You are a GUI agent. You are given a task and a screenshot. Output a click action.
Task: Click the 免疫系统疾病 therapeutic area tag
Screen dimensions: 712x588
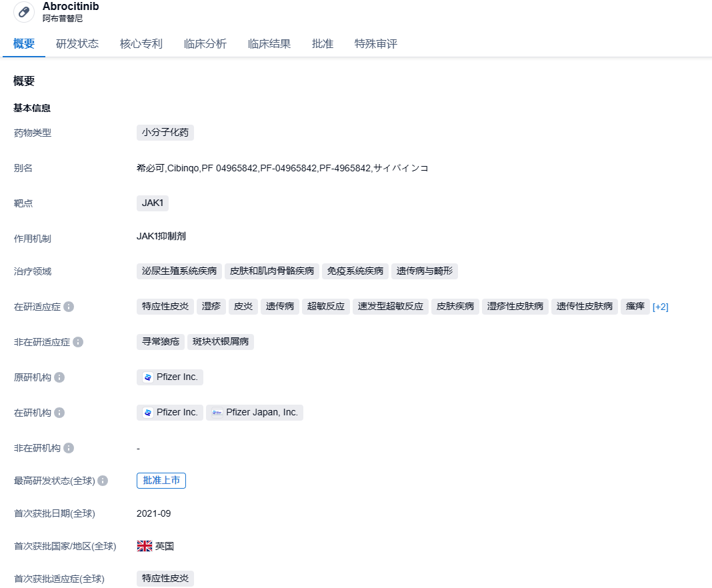tap(355, 271)
